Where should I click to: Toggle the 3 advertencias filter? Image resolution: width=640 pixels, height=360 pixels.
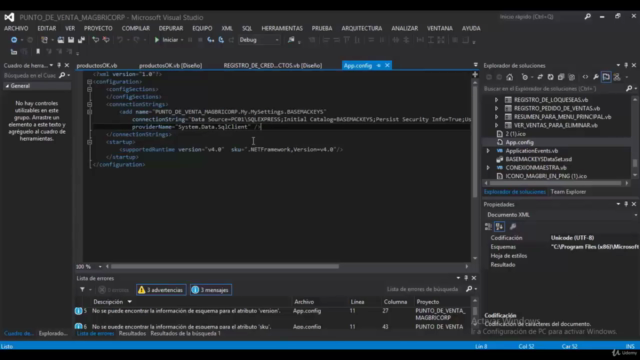click(161, 290)
